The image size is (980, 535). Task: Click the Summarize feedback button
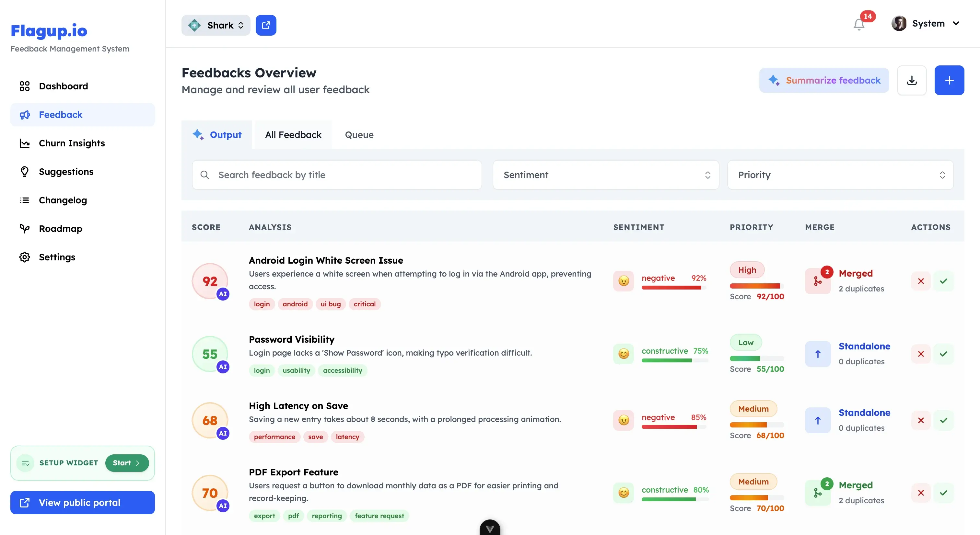click(824, 80)
